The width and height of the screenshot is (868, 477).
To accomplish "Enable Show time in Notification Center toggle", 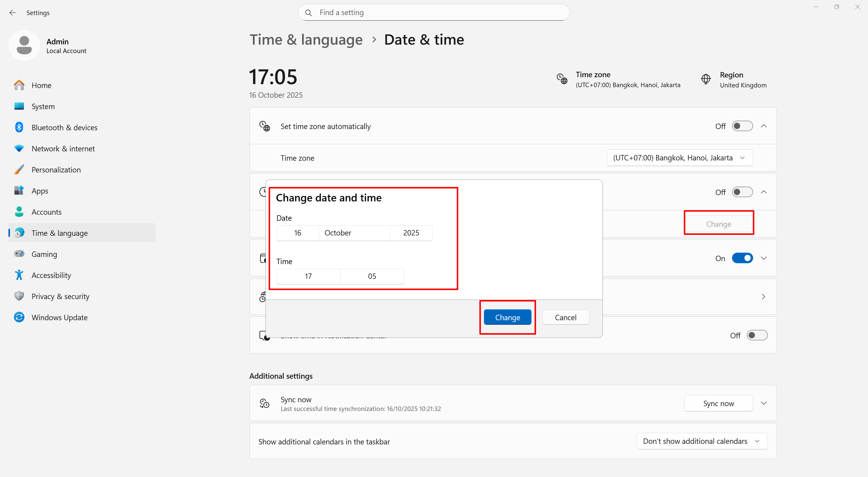I will pyautogui.click(x=757, y=335).
